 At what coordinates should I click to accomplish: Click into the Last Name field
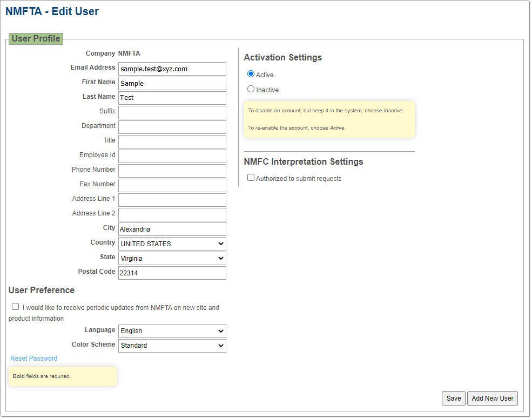(x=172, y=98)
